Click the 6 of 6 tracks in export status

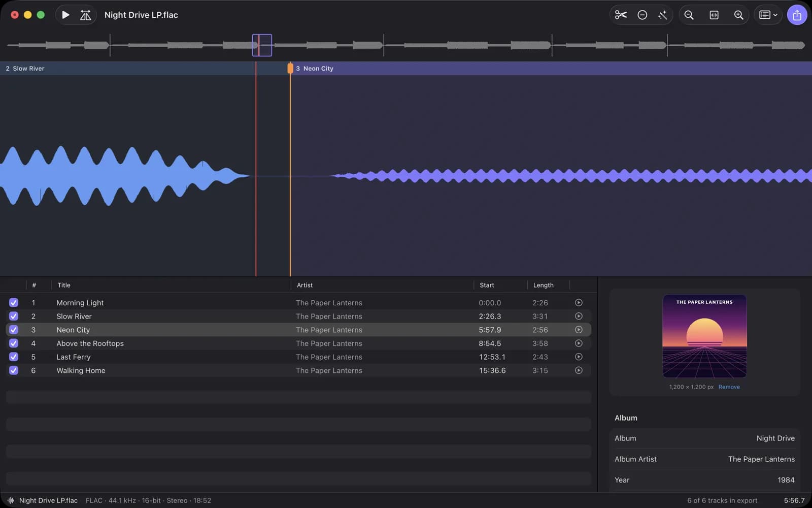pos(722,500)
